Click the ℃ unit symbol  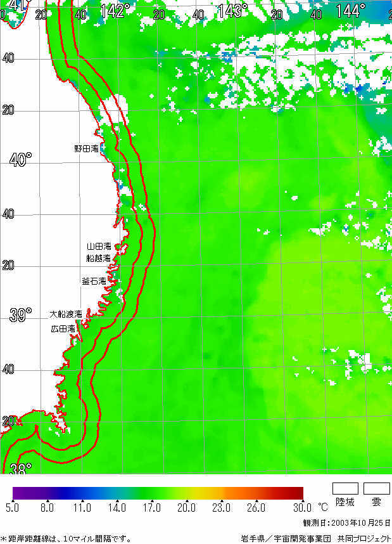(323, 508)
